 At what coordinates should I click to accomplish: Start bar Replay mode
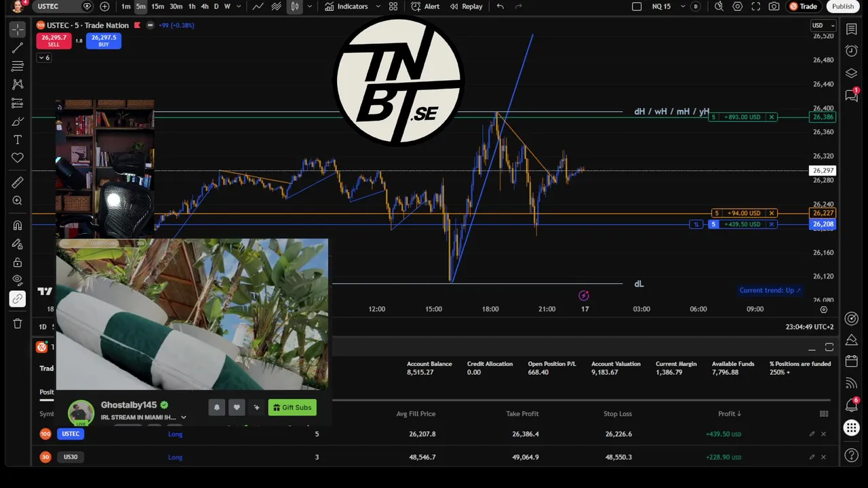(x=466, y=6)
